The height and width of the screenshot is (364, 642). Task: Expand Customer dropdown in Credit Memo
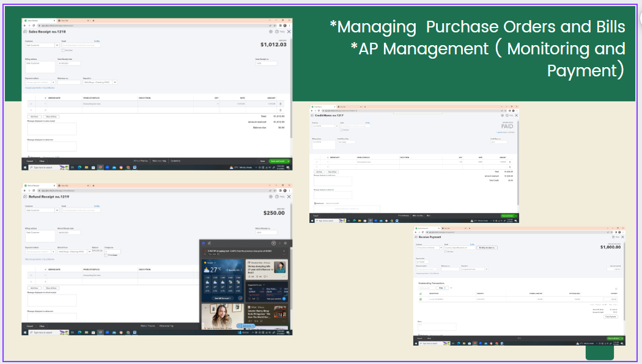pos(337,126)
